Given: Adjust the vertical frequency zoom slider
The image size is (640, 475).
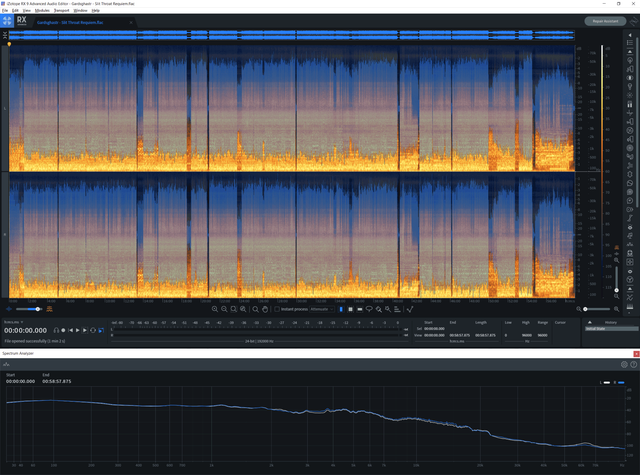Looking at the screenshot, I should click(616, 278).
